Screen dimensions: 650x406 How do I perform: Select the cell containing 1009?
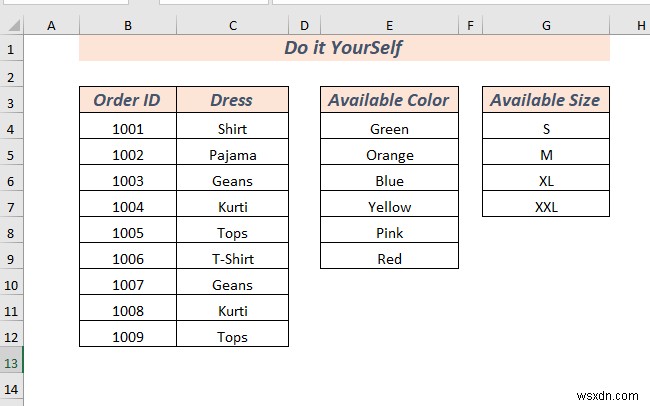(x=128, y=337)
